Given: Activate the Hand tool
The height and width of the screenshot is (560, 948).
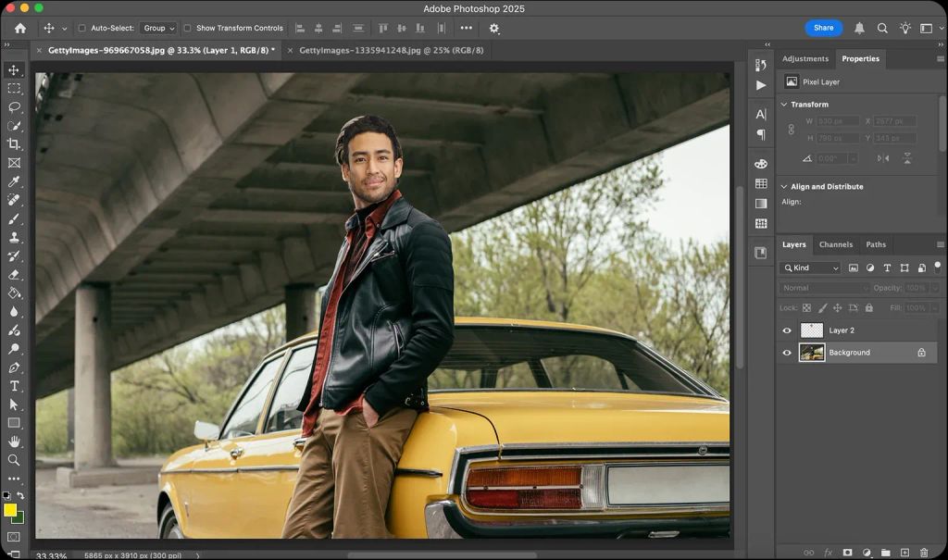Looking at the screenshot, I should [x=14, y=442].
